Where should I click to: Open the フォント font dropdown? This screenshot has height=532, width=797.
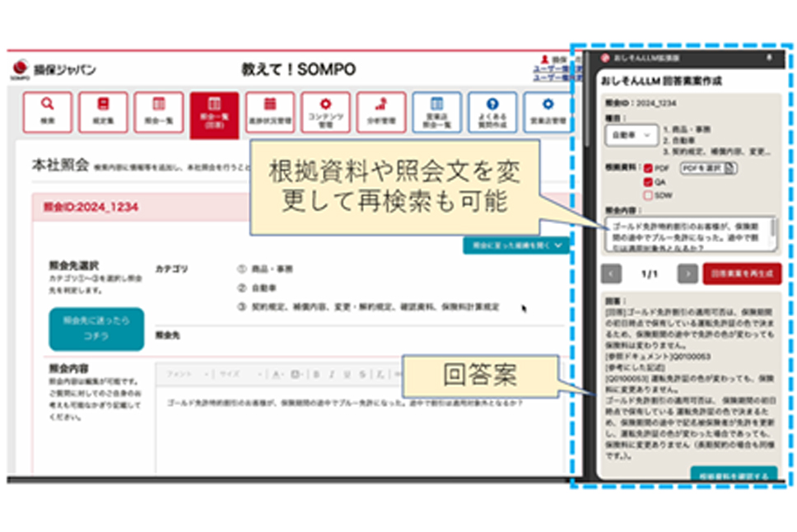point(188,375)
